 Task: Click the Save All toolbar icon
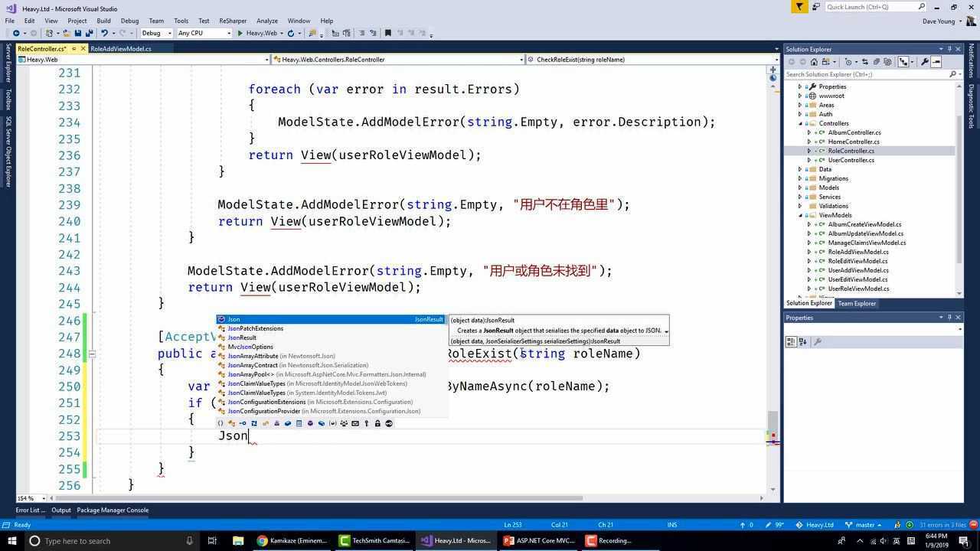89,33
